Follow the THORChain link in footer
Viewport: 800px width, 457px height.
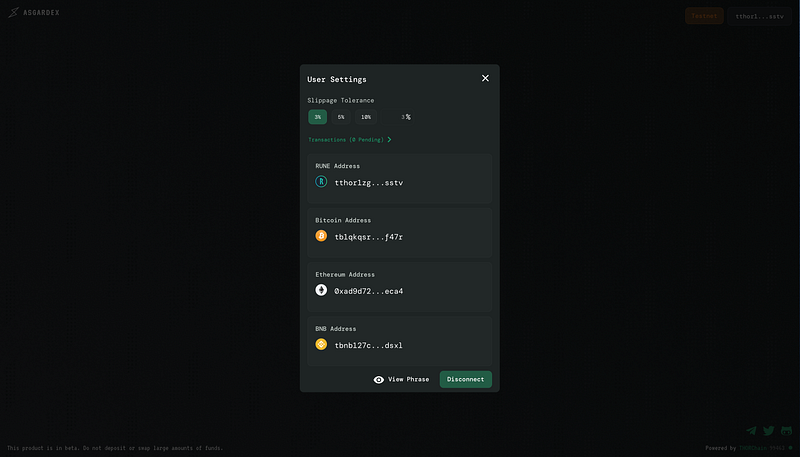pyautogui.click(x=753, y=448)
